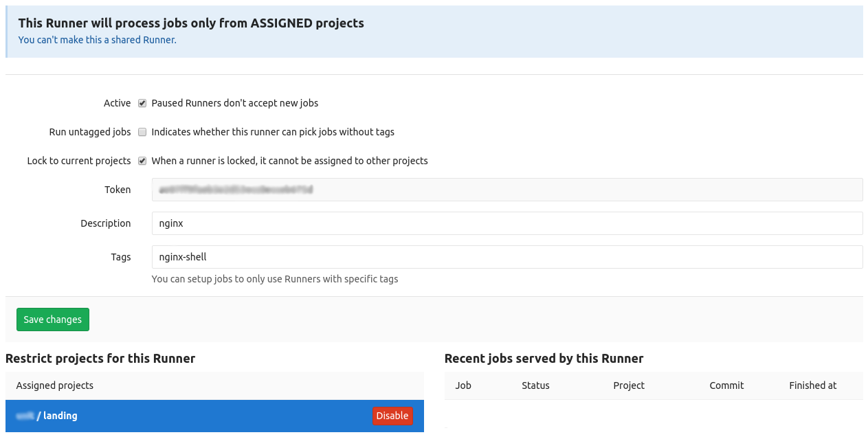Screen dimensions: 868x437
Task: Select the highlighted landing project row
Action: click(x=206, y=416)
